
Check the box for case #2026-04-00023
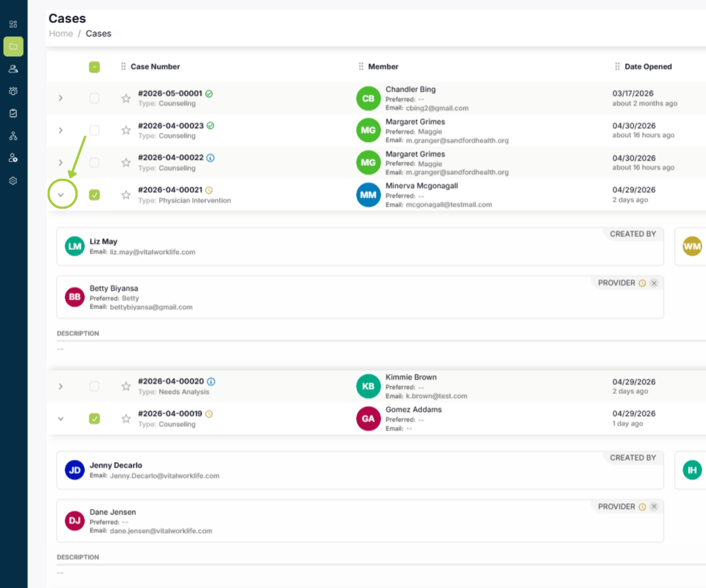coord(94,131)
